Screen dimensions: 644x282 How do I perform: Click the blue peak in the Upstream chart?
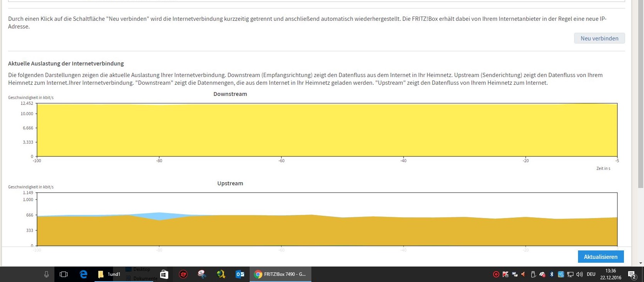[x=159, y=216]
